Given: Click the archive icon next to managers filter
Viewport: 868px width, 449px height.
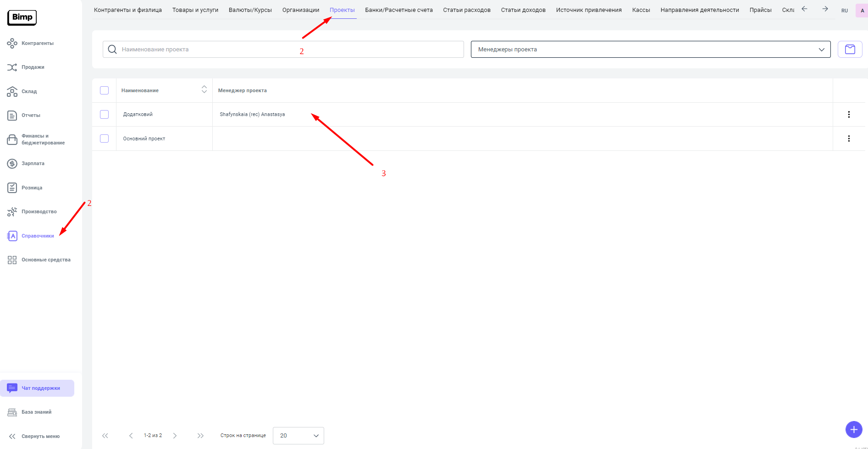Looking at the screenshot, I should [850, 50].
